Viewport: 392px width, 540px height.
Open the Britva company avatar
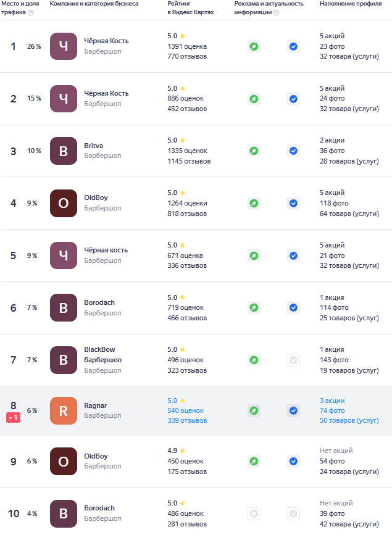click(64, 151)
